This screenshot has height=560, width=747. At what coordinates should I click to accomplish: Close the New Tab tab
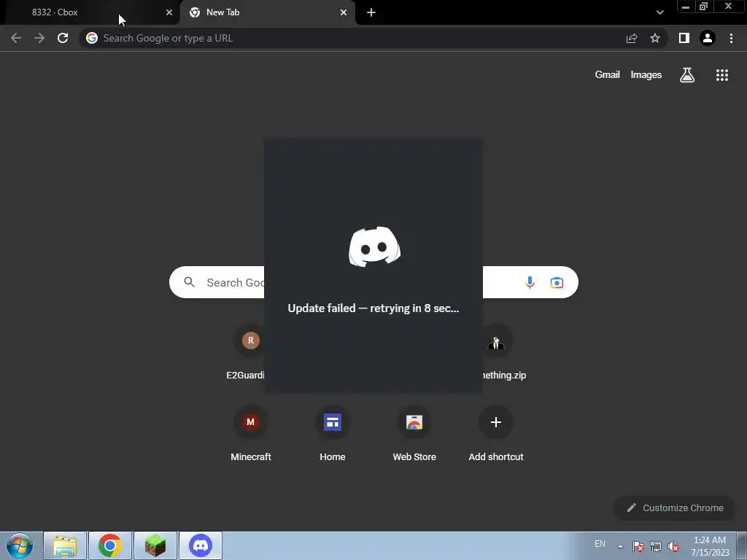pyautogui.click(x=344, y=12)
